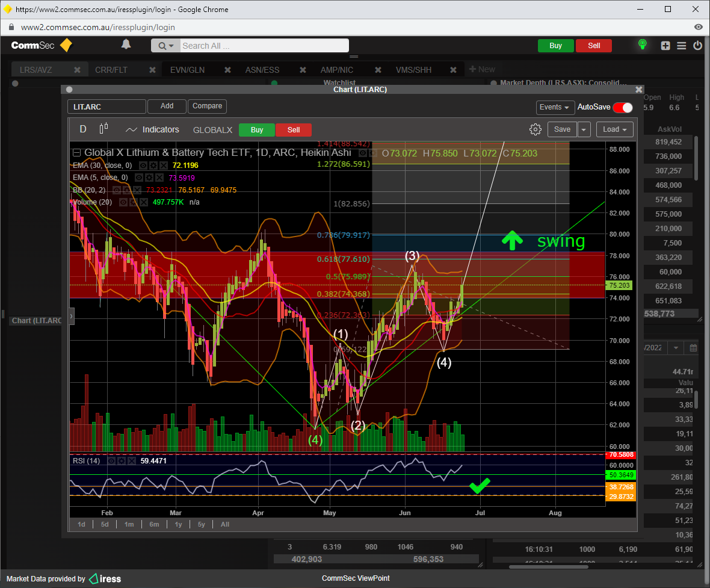Switch to the ASN/ESS tab
Image resolution: width=710 pixels, height=588 pixels.
point(262,70)
